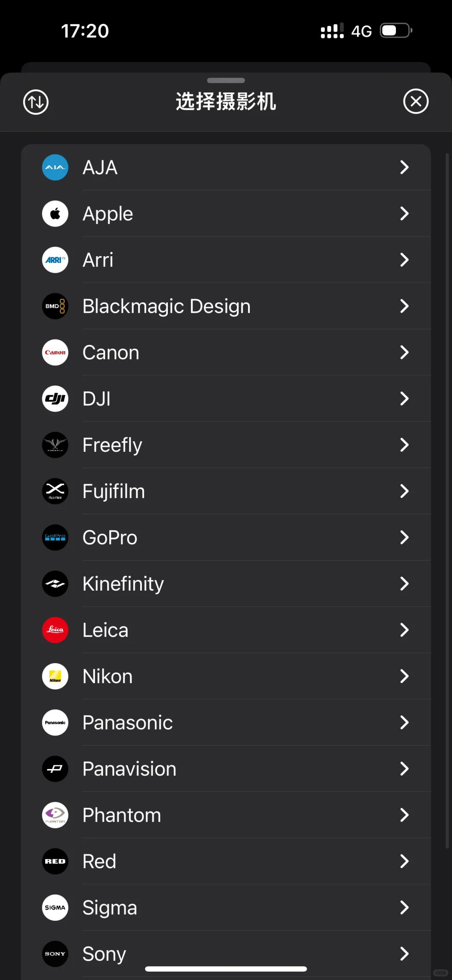Tap the red Leica logo
452x980 pixels.
click(x=55, y=630)
